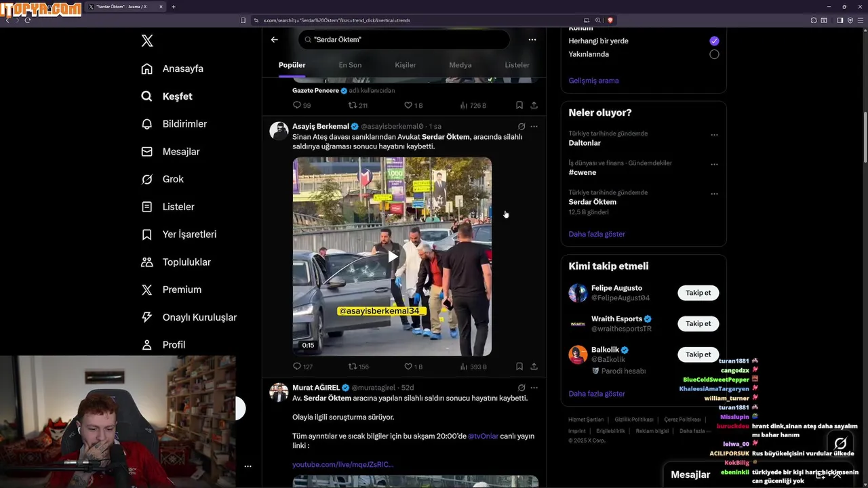Select the "Serdar Öktem" browser tab
Image resolution: width=868 pixels, height=488 pixels.
point(126,7)
